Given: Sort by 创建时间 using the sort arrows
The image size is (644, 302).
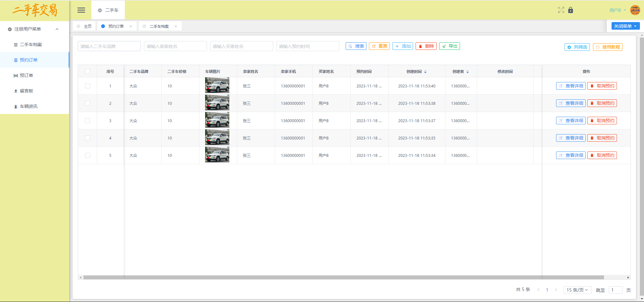Looking at the screenshot, I should tap(425, 72).
